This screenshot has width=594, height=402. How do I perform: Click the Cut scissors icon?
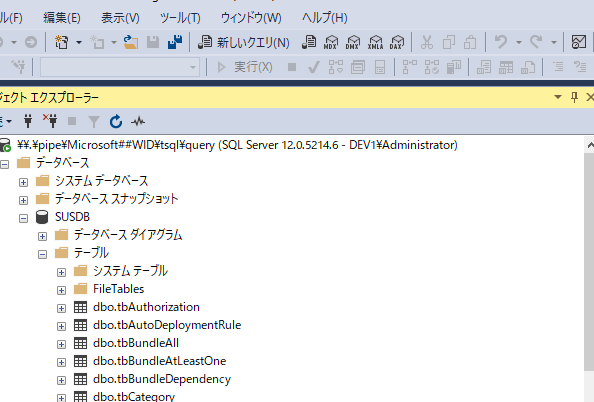(x=427, y=42)
